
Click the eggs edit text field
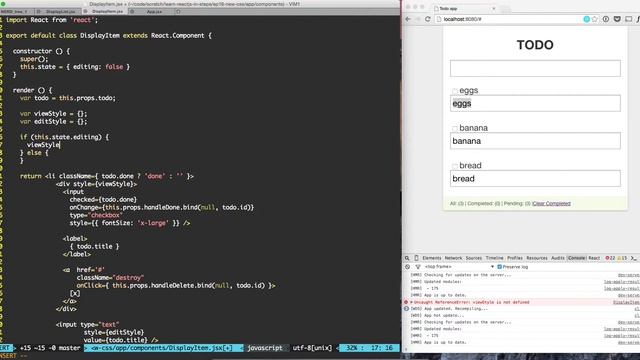(x=535, y=103)
